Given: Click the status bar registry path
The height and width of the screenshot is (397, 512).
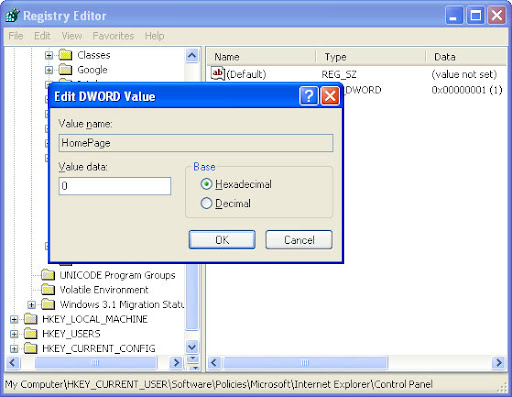Looking at the screenshot, I should point(219,384).
